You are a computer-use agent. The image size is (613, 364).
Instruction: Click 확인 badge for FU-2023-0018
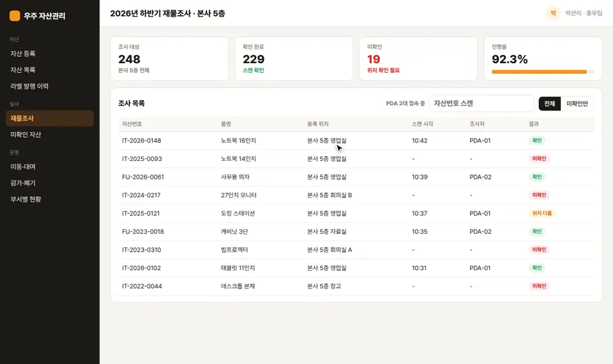(537, 231)
